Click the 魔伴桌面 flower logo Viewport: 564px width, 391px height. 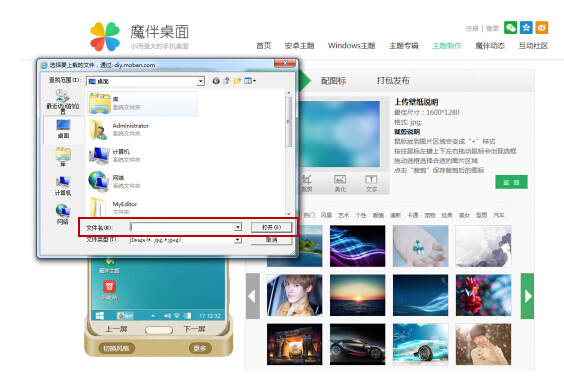coord(105,36)
